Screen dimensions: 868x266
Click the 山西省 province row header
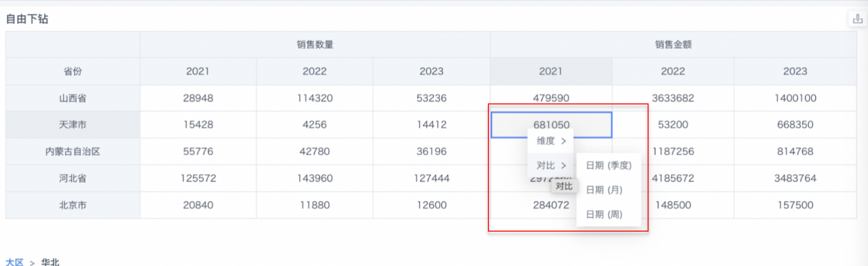(73, 98)
